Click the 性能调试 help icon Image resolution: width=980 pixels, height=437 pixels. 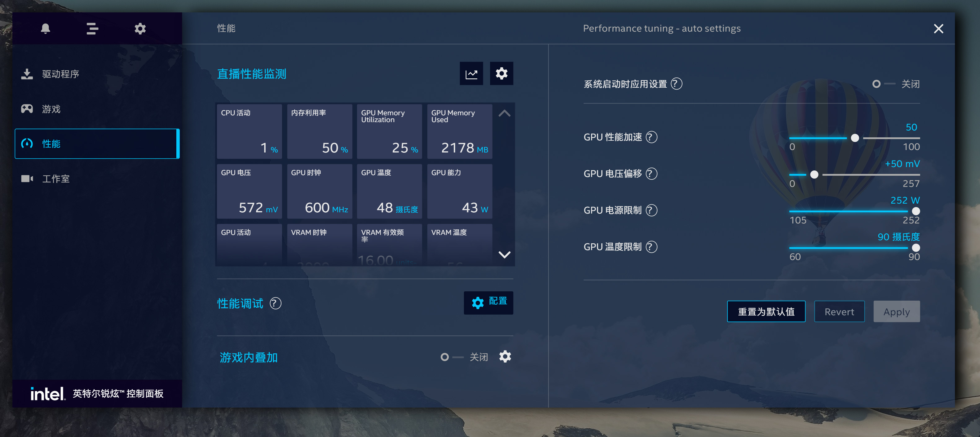click(x=275, y=303)
